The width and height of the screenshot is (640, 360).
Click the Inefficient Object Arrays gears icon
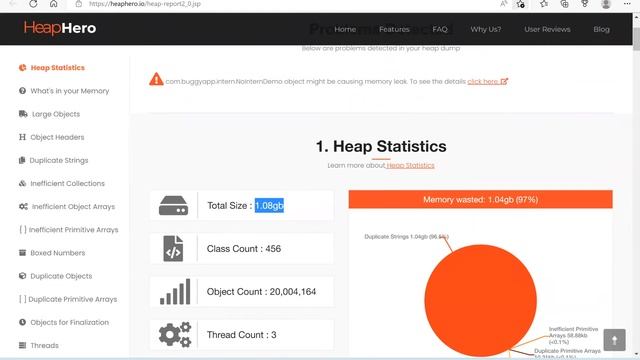click(x=23, y=207)
